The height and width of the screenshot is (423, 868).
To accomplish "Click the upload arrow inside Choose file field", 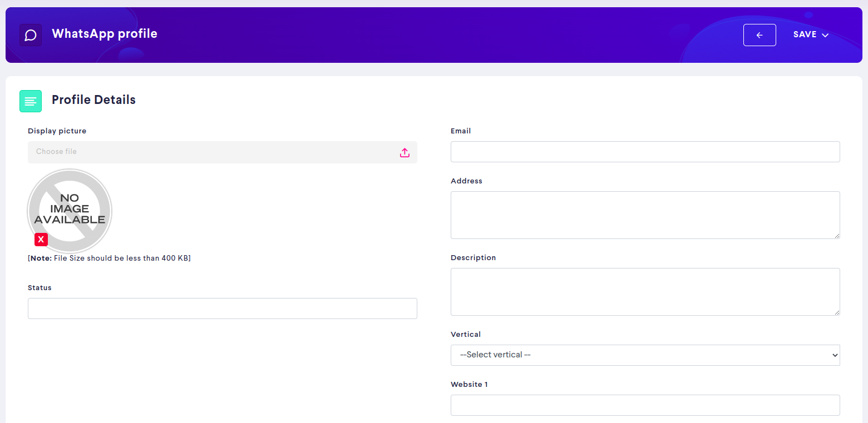I will point(405,152).
